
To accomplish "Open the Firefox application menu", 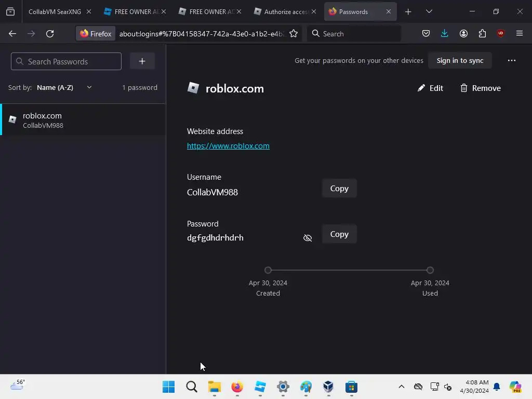I will 520,33.
